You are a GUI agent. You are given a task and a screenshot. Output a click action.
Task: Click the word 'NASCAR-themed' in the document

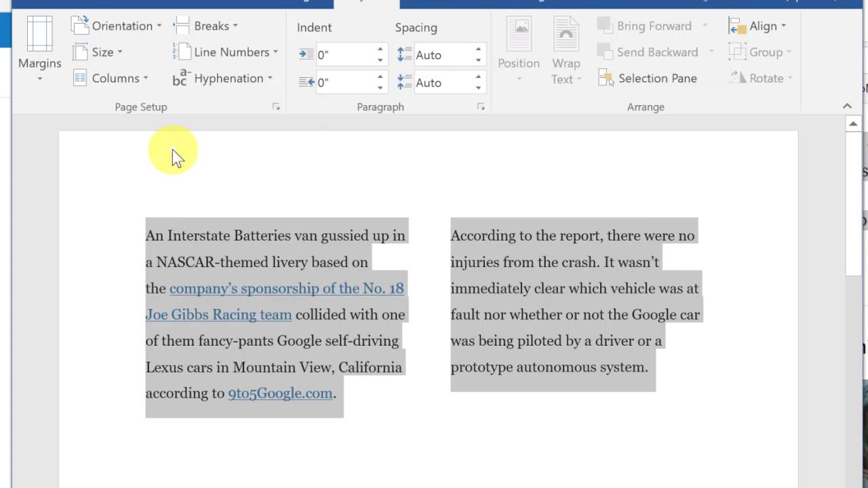tap(212, 262)
